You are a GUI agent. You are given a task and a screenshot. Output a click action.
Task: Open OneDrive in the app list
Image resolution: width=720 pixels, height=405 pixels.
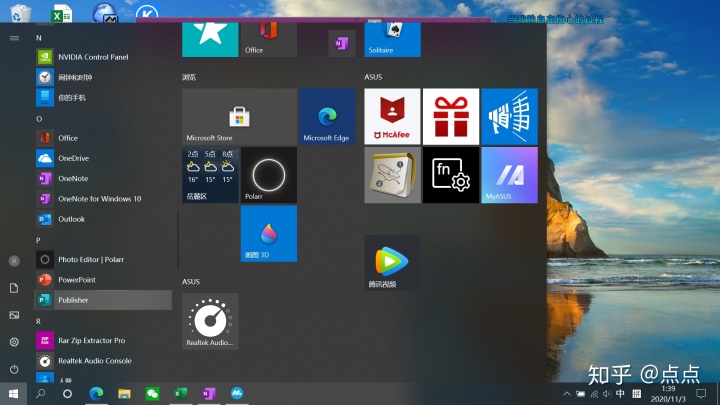[103, 158]
